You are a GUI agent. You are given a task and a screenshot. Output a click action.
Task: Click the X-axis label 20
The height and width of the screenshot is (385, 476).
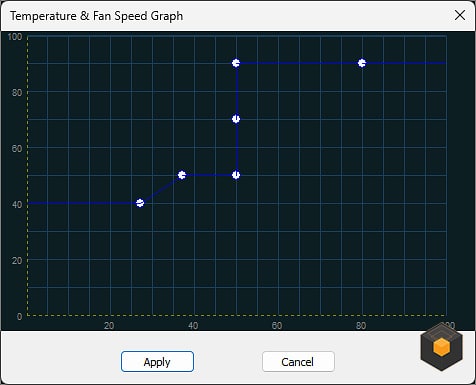(x=109, y=325)
